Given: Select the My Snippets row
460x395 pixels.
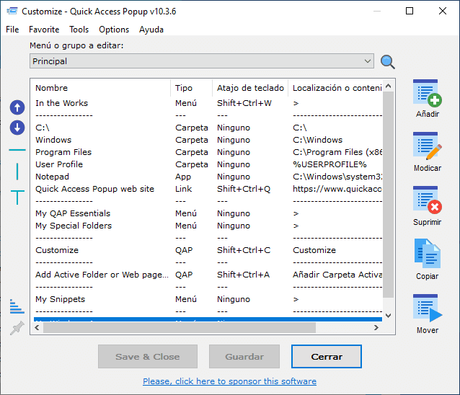Looking at the screenshot, I should [208, 299].
